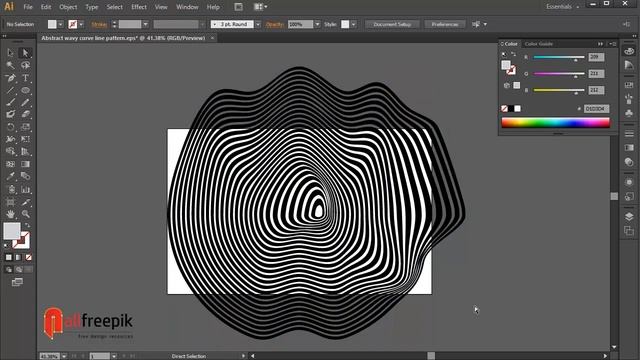This screenshot has height=360, width=640.
Task: Set paint mode to Color in toolbox
Action: (x=9, y=257)
